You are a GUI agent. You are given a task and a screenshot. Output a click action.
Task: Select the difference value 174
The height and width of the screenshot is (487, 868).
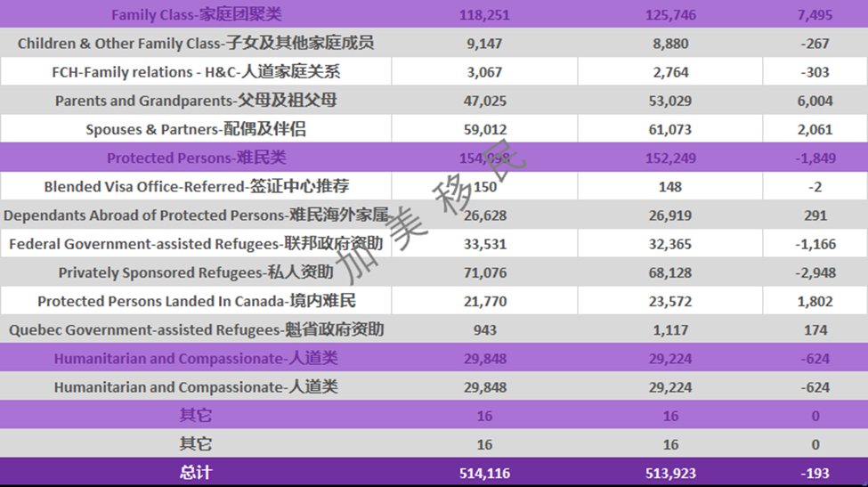[x=815, y=331]
